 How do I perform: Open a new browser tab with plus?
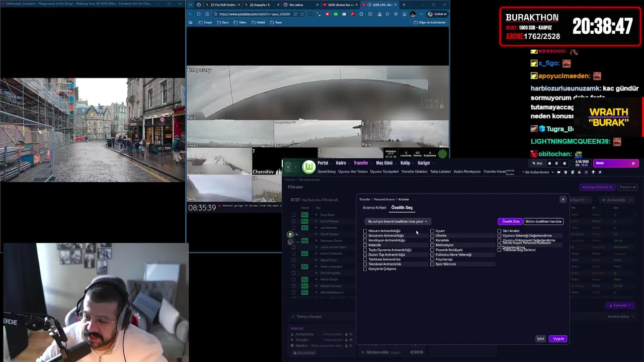[x=404, y=5]
